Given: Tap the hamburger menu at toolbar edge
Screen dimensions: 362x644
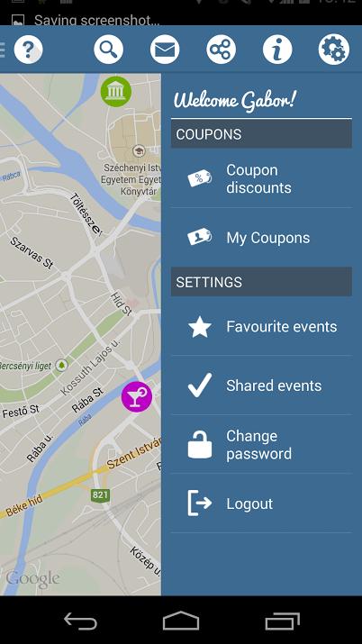Looking at the screenshot, I should coord(2,50).
